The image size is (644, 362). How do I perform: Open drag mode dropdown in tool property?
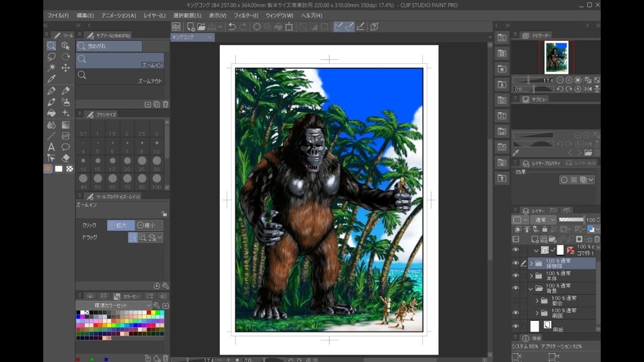[x=160, y=237]
